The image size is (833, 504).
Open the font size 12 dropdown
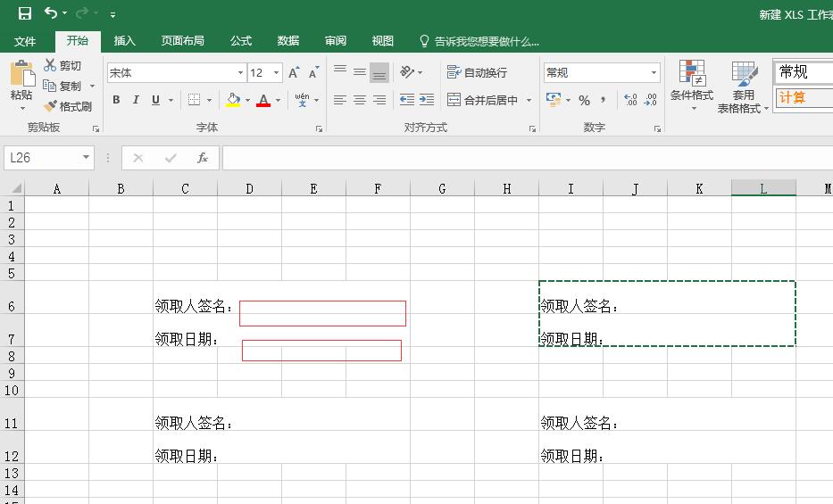coord(276,72)
